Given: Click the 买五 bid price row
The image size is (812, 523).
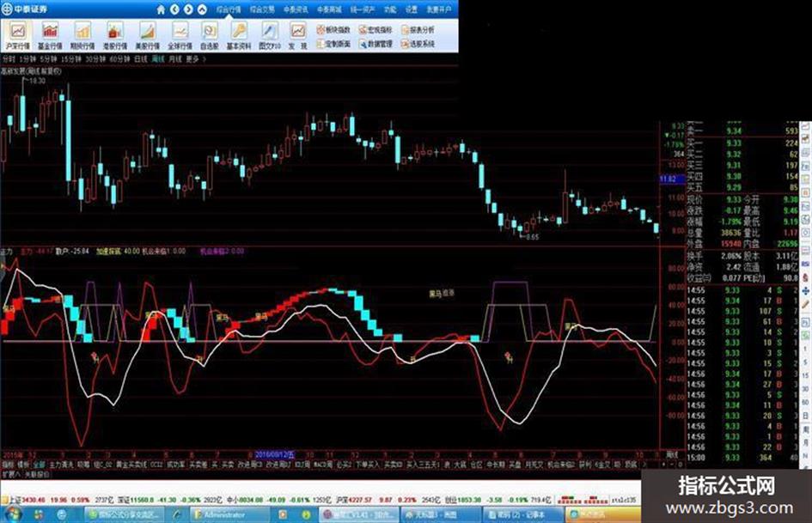Looking at the screenshot, I should pos(742,187).
